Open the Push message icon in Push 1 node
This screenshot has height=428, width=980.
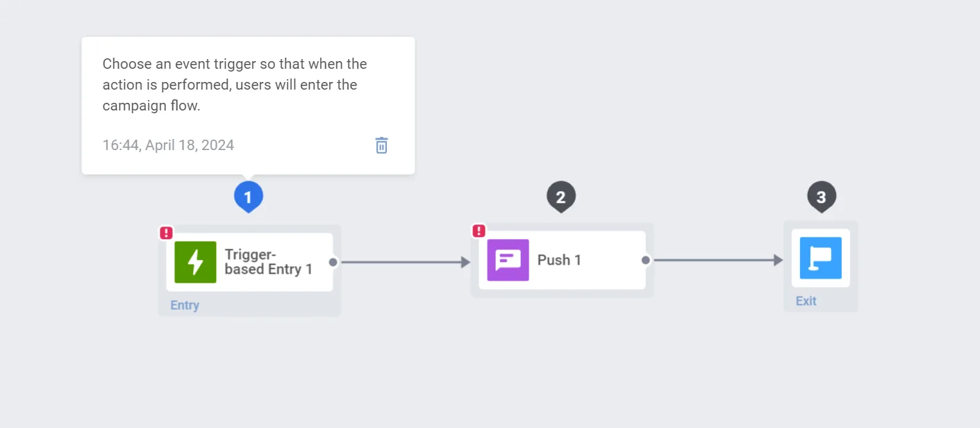tap(508, 259)
